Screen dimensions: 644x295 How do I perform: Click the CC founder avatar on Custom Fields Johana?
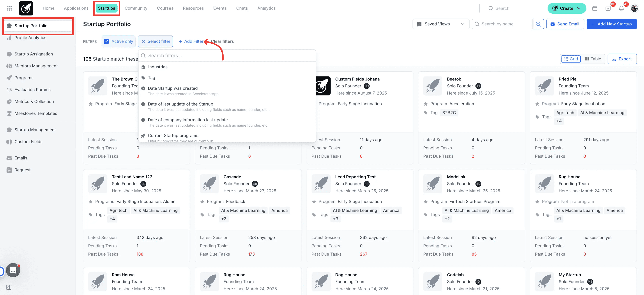pos(367,86)
